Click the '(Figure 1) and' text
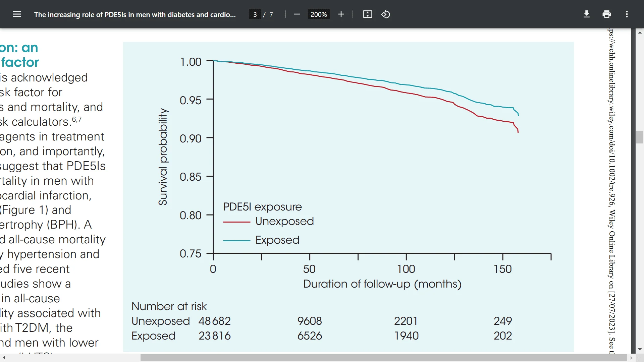Image resolution: width=644 pixels, height=362 pixels. [36, 210]
